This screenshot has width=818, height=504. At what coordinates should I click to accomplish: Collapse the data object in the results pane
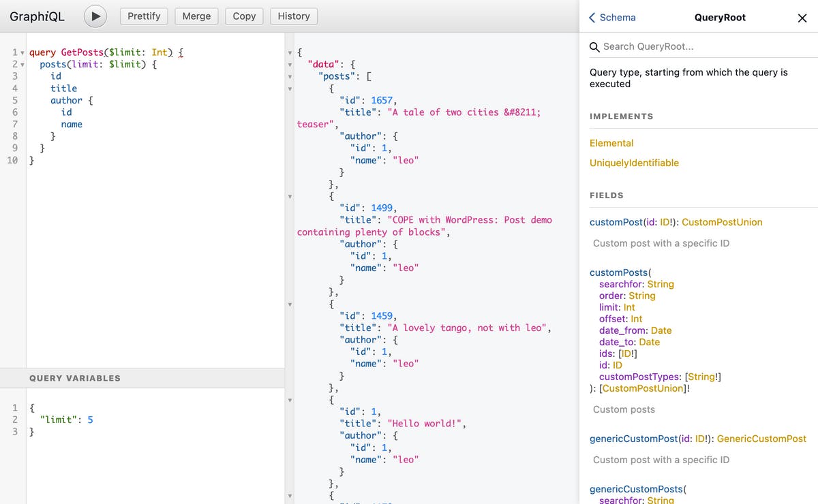pyautogui.click(x=290, y=63)
